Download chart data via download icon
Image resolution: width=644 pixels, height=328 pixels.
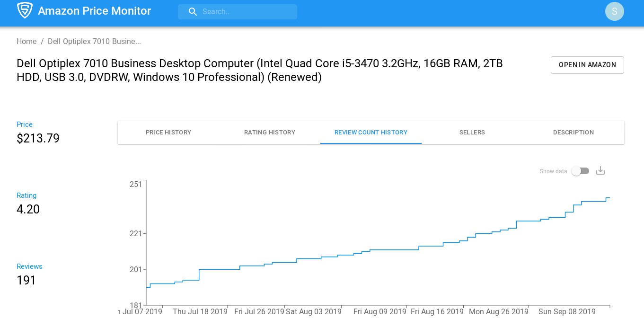pos(600,170)
